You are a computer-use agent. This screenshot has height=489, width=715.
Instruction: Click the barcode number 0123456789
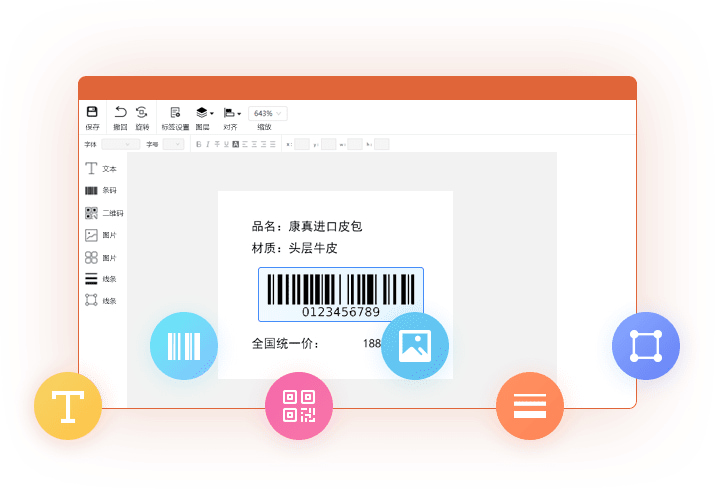341,312
